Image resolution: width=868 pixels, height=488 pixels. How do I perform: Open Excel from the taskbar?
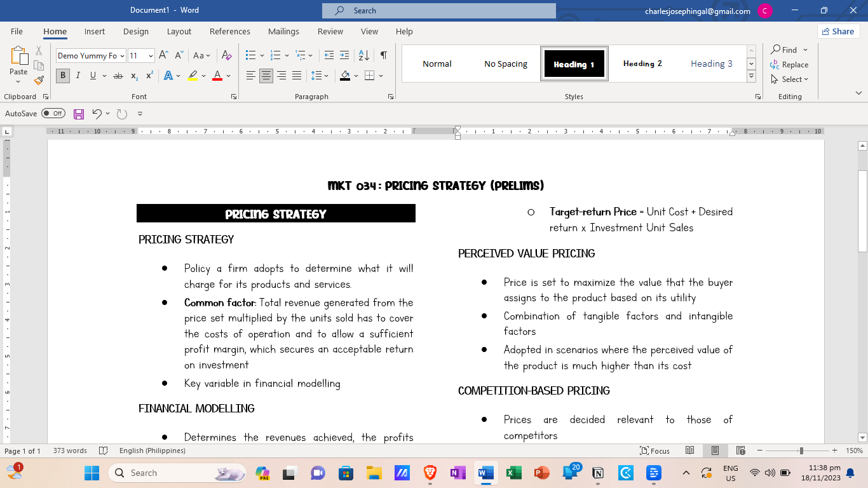click(513, 473)
